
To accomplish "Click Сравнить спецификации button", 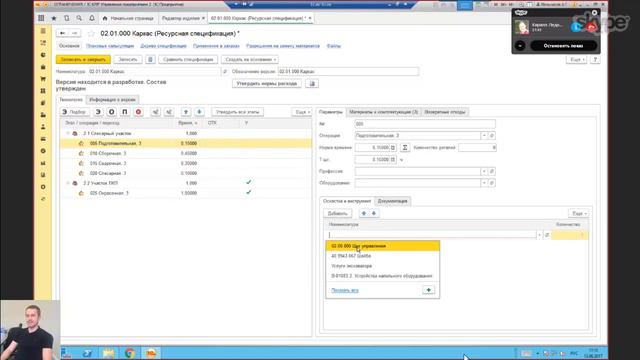I will pos(188,60).
